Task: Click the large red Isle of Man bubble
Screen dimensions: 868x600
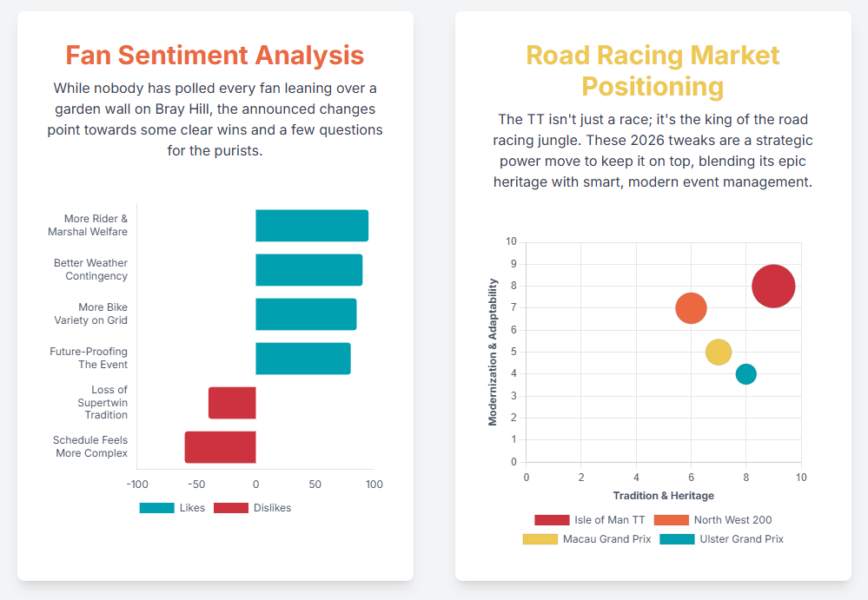Action: point(773,287)
